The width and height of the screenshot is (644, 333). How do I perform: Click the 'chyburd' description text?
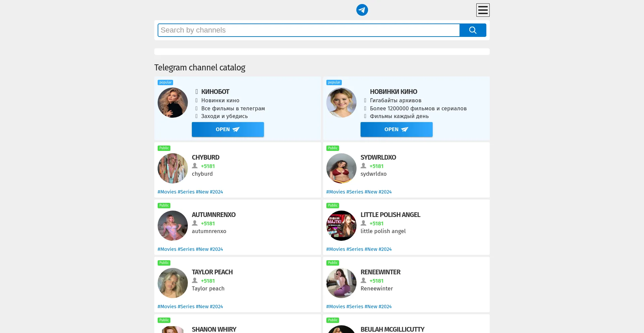pyautogui.click(x=202, y=174)
